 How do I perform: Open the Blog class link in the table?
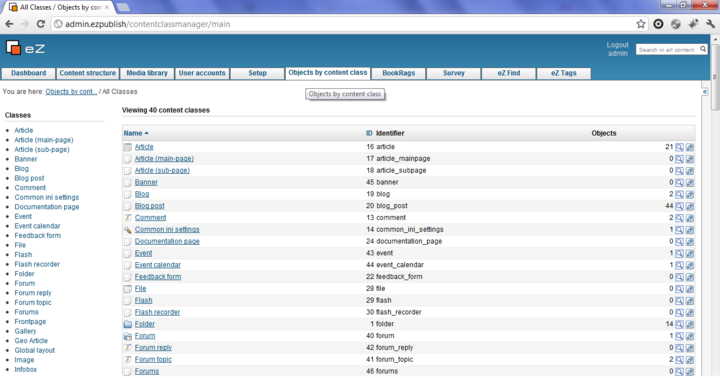point(142,194)
